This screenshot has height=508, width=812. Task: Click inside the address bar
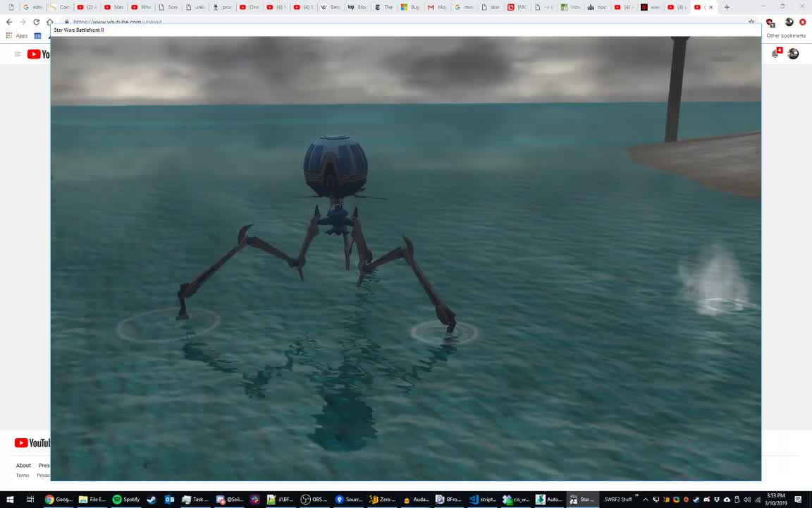211,22
